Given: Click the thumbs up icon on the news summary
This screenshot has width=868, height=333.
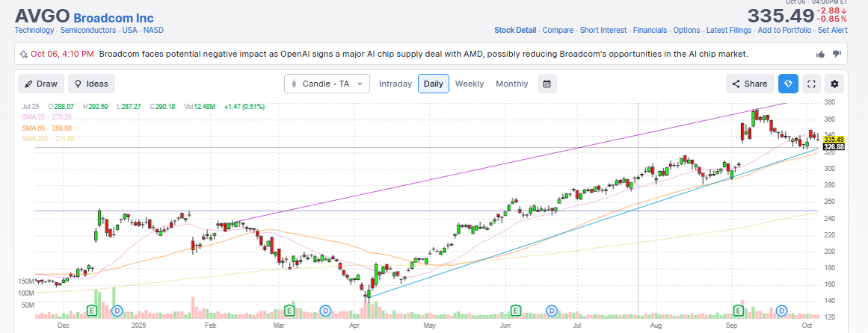Looking at the screenshot, I should point(821,55).
